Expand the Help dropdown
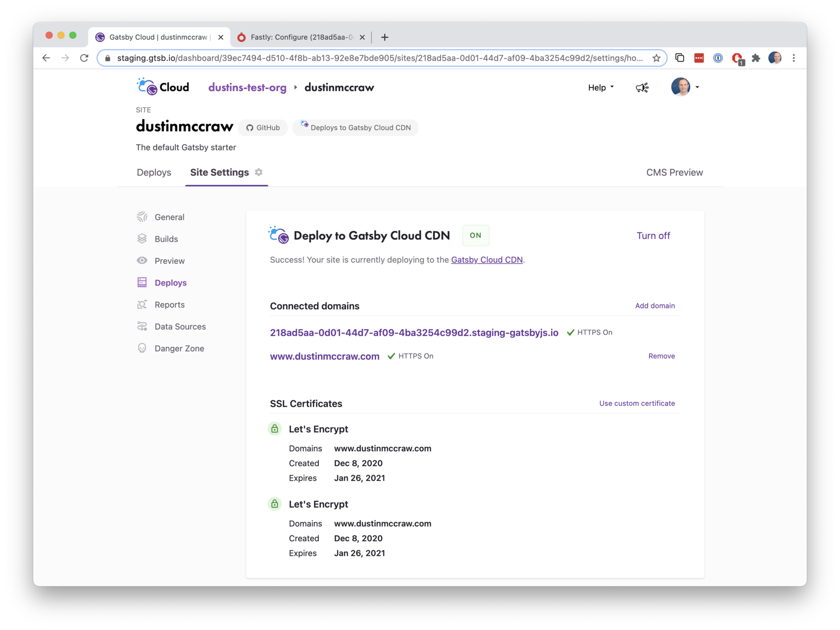This screenshot has width=840, height=630. click(601, 87)
